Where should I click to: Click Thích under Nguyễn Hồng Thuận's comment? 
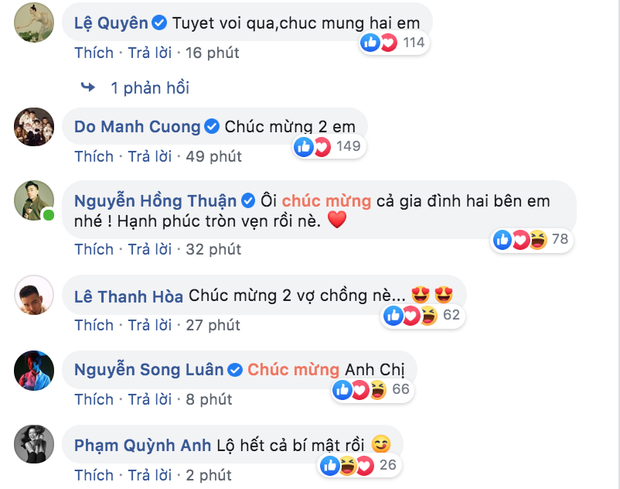(94, 249)
